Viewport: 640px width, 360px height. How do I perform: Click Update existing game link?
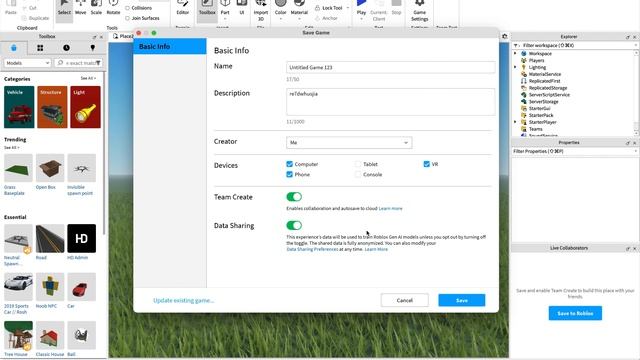tap(183, 300)
